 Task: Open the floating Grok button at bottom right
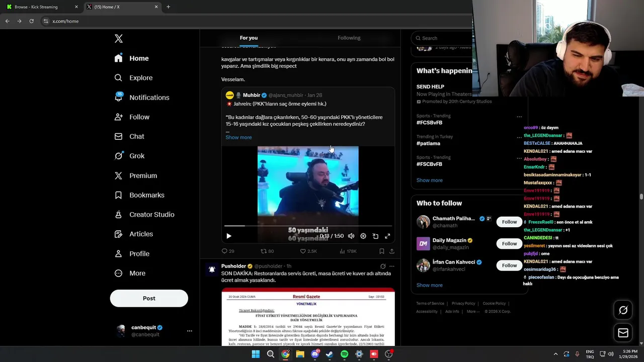coord(623,310)
